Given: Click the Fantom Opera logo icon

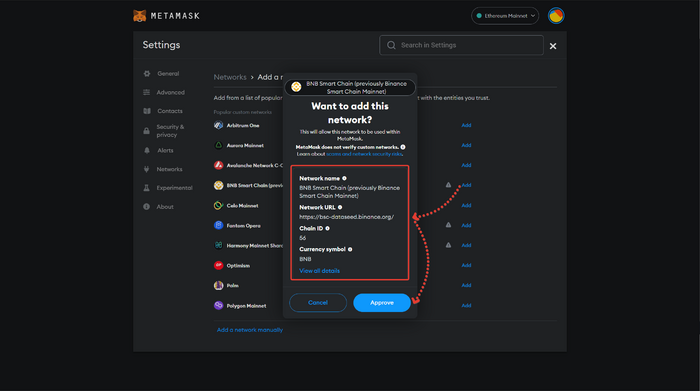Looking at the screenshot, I should coord(218,225).
